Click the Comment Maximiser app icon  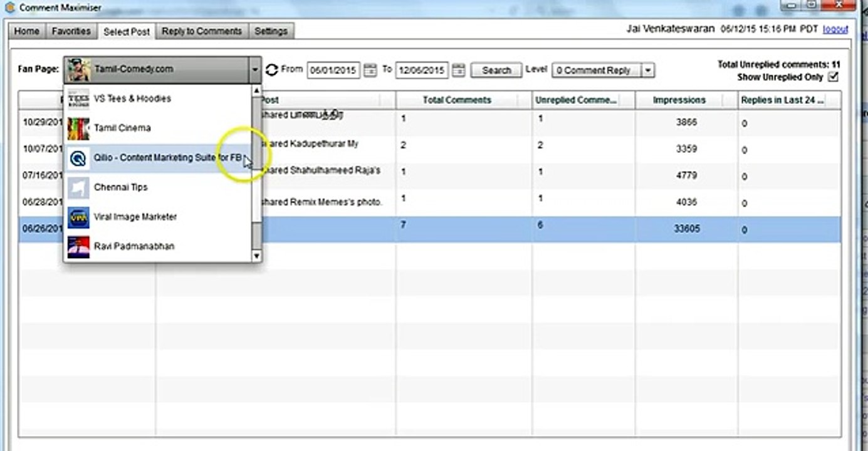pos(9,8)
